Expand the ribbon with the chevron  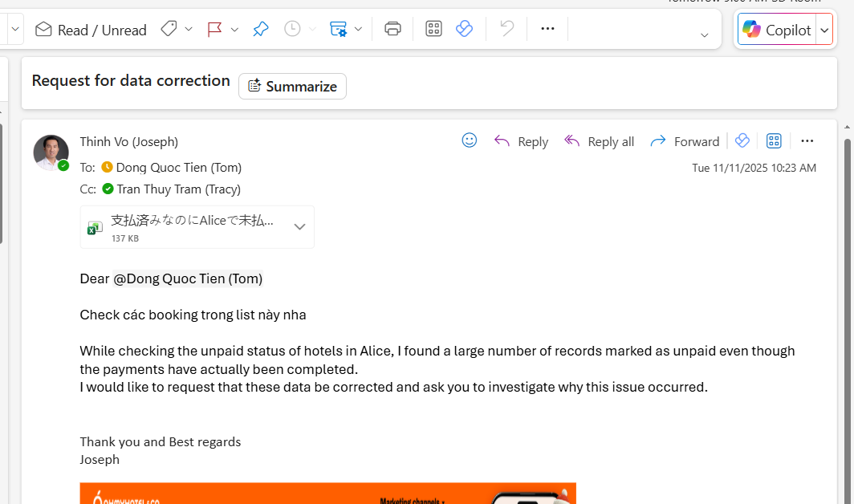704,35
